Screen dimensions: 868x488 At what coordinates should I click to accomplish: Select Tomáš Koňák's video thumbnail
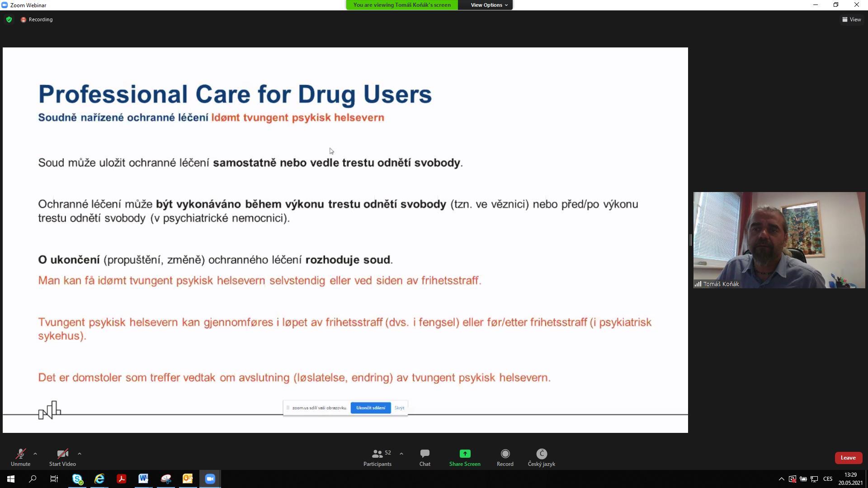click(x=778, y=240)
